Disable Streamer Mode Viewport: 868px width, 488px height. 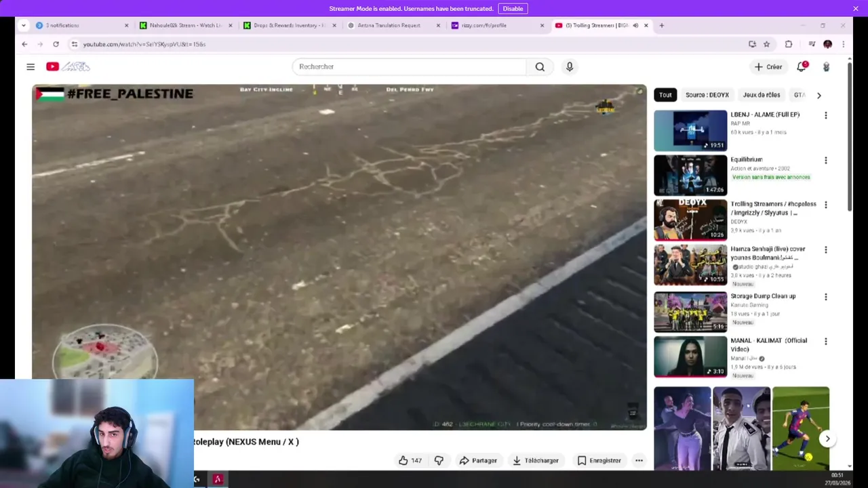coord(513,8)
